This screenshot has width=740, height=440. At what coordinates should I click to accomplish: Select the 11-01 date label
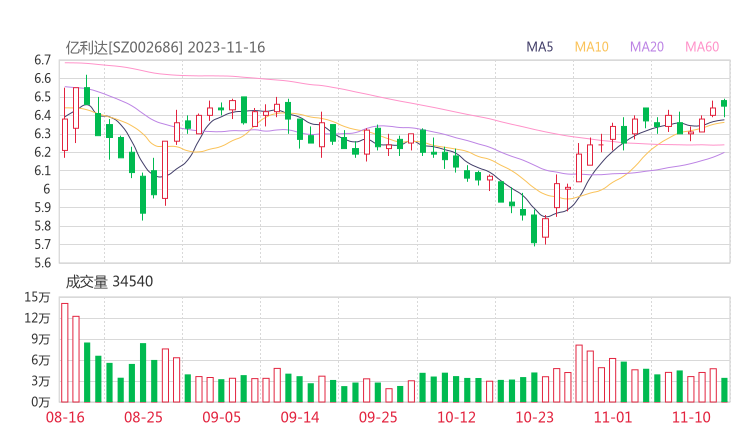click(613, 417)
